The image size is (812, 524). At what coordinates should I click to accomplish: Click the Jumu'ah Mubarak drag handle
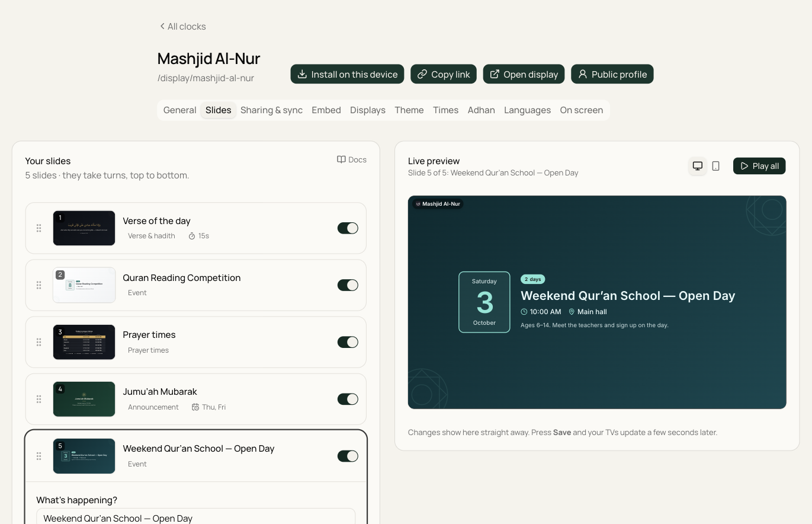[x=38, y=399]
